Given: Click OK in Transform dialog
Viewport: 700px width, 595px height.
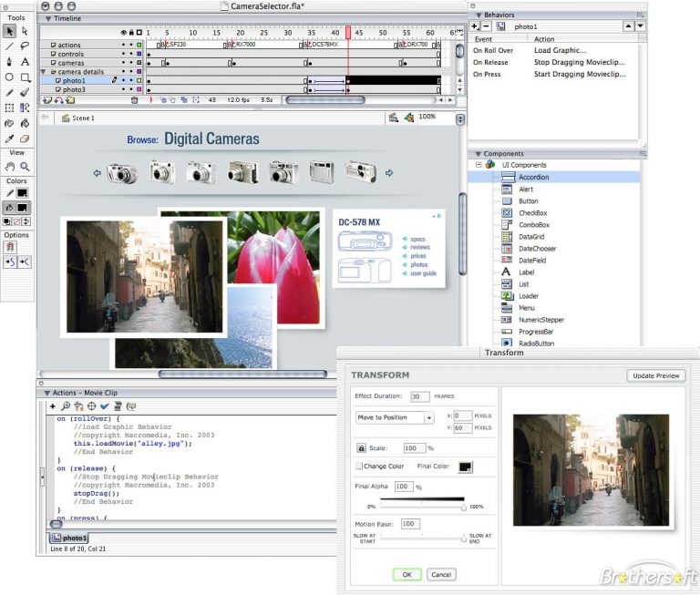Looking at the screenshot, I should [407, 574].
